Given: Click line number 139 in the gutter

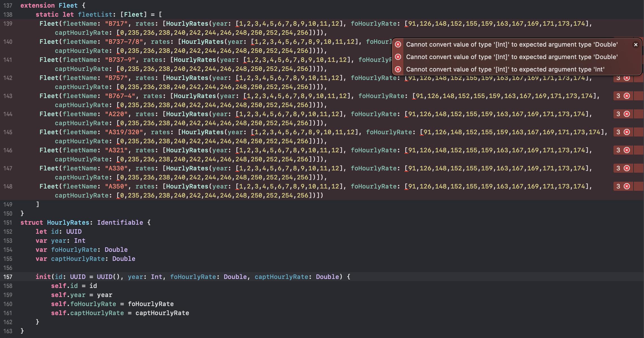Looking at the screenshot, I should [8, 23].
